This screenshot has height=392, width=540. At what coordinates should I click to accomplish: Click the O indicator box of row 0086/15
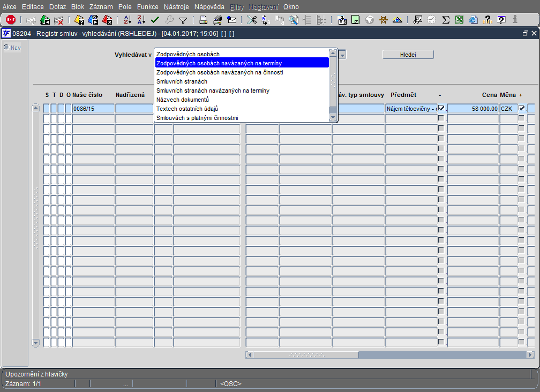[68, 109]
